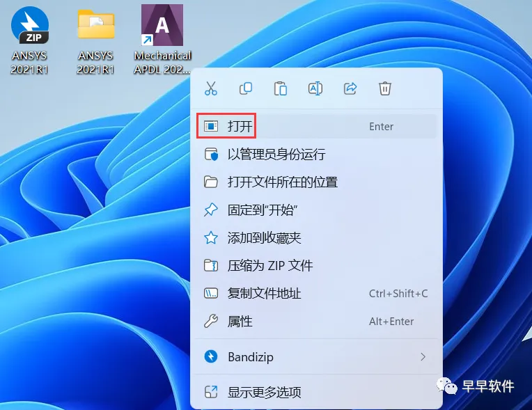Click the Alt+Enter shortcut text
The height and width of the screenshot is (410, 532).
pos(391,321)
